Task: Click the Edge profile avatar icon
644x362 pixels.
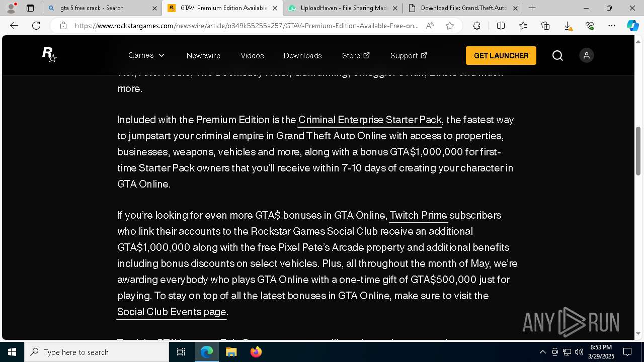Action: (x=11, y=8)
